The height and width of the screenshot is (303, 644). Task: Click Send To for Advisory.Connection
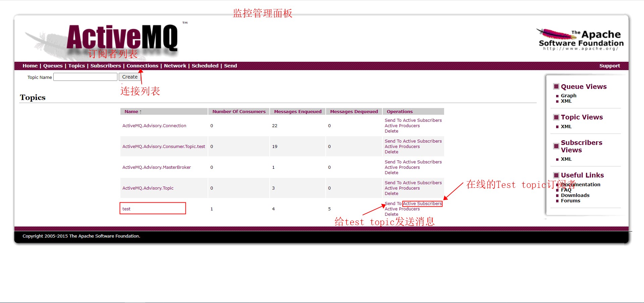pyautogui.click(x=393, y=120)
